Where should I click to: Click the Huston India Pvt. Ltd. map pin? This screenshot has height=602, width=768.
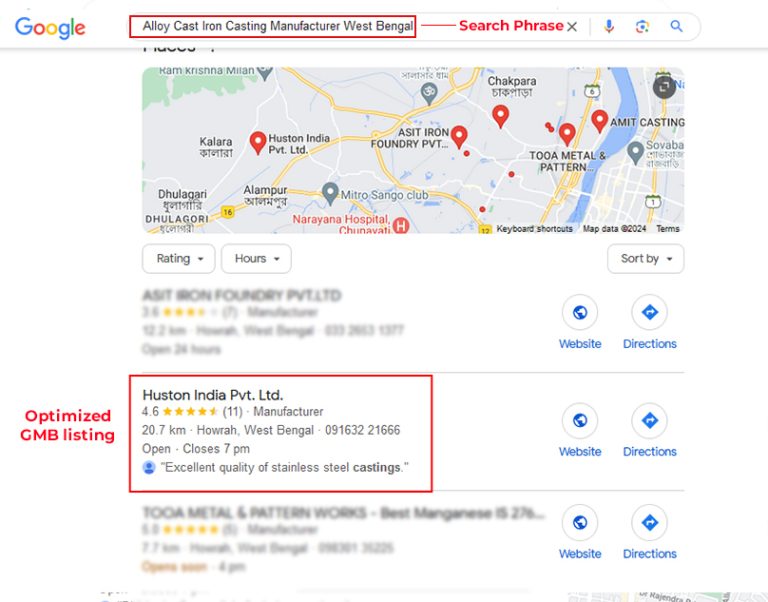[x=258, y=143]
